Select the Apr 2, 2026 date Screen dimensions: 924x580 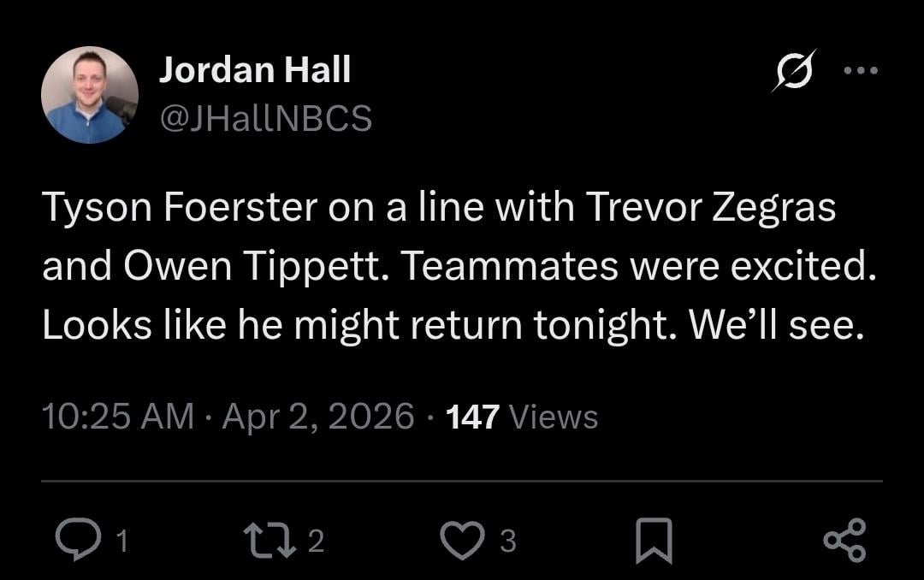coord(318,417)
